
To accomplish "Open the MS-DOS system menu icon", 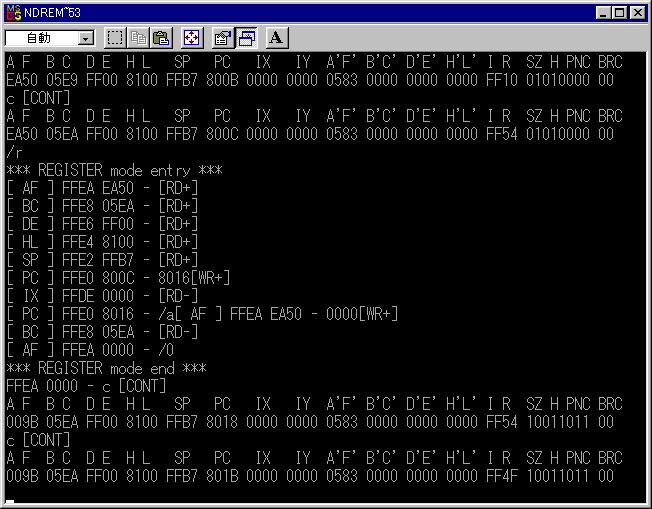I will (x=14, y=13).
